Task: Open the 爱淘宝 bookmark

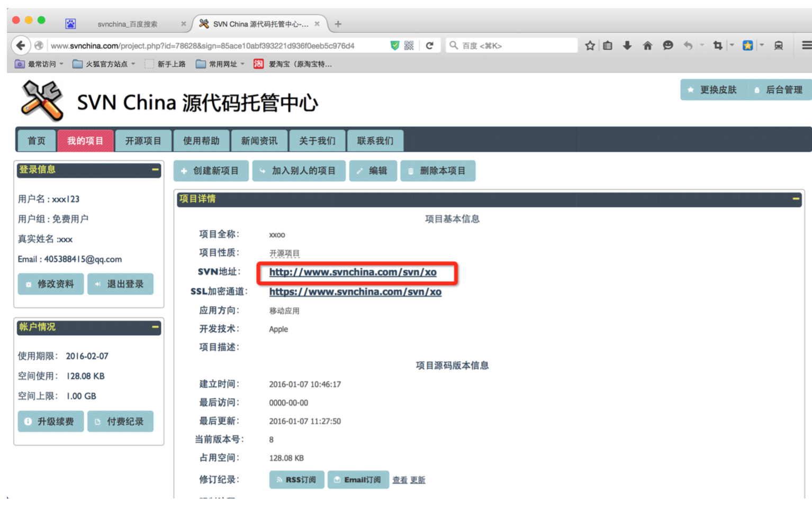Action: tap(293, 64)
